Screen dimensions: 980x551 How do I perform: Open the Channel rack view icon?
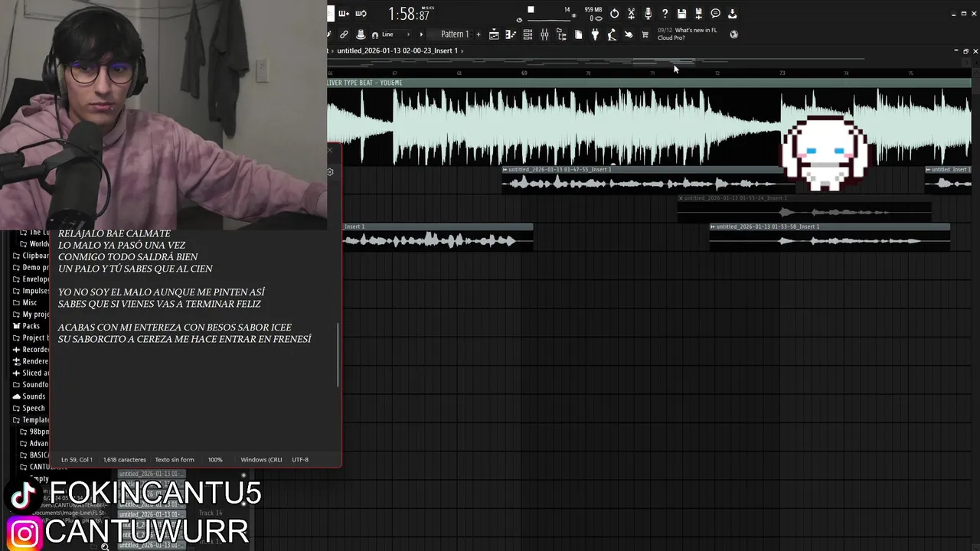pos(528,34)
